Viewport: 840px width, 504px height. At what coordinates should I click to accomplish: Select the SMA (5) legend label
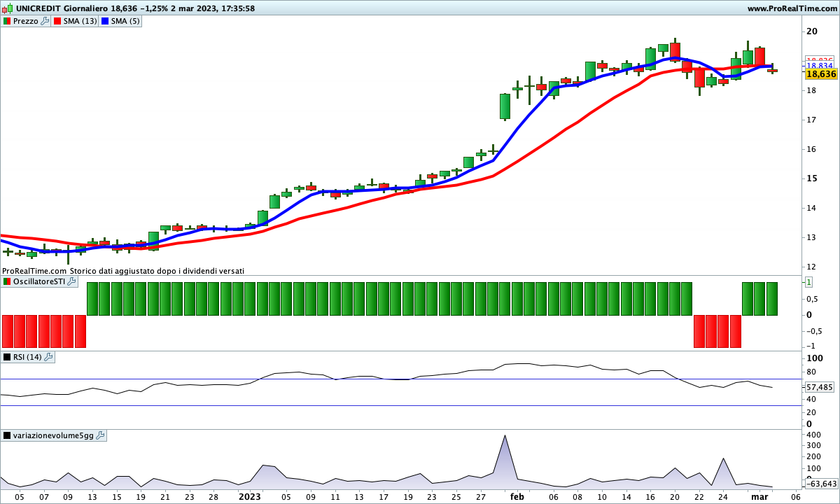coord(126,21)
